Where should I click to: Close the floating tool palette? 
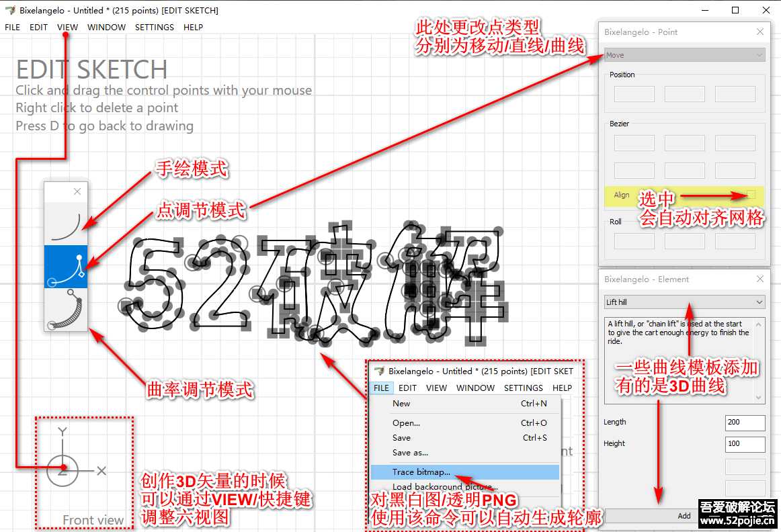point(76,191)
